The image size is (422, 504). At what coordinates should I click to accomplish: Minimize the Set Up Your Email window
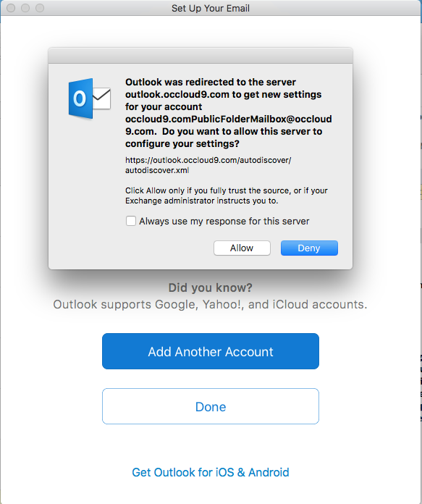[x=25, y=8]
